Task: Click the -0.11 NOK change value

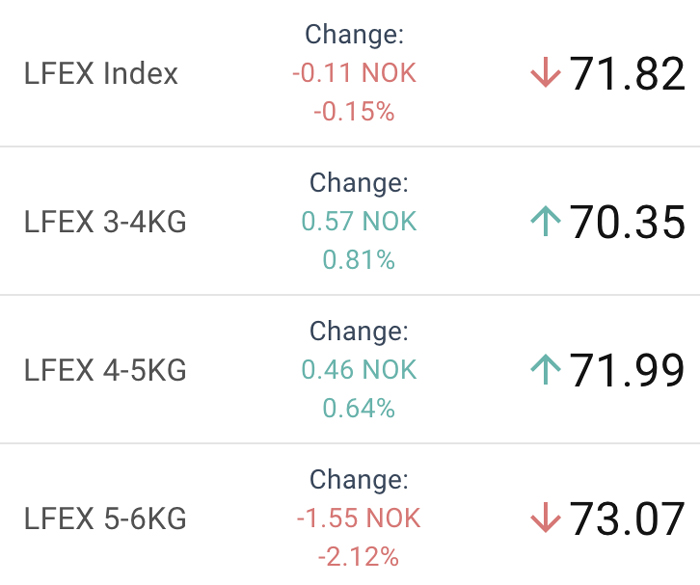Action: tap(354, 73)
